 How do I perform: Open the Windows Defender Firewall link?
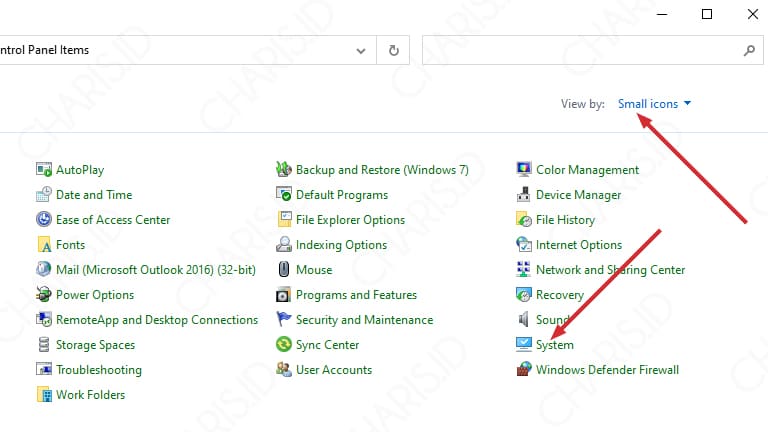click(x=607, y=370)
